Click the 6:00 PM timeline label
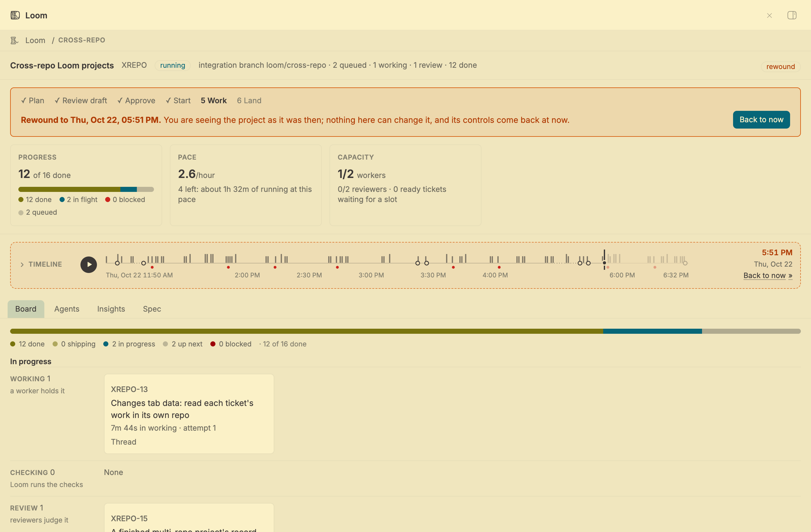 click(622, 275)
